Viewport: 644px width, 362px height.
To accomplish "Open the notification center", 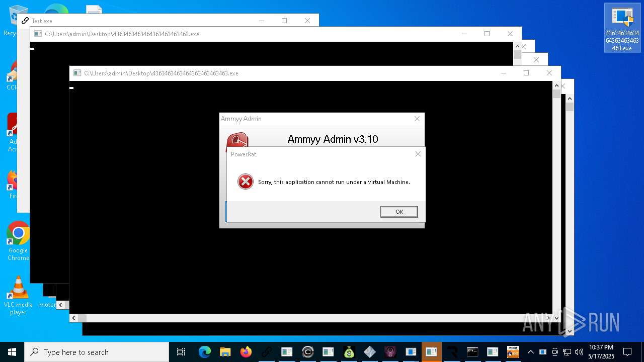I will pos(627,352).
